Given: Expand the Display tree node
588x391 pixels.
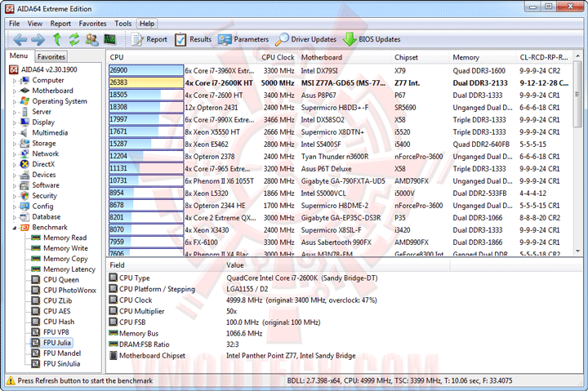Looking at the screenshot, I should tap(15, 122).
